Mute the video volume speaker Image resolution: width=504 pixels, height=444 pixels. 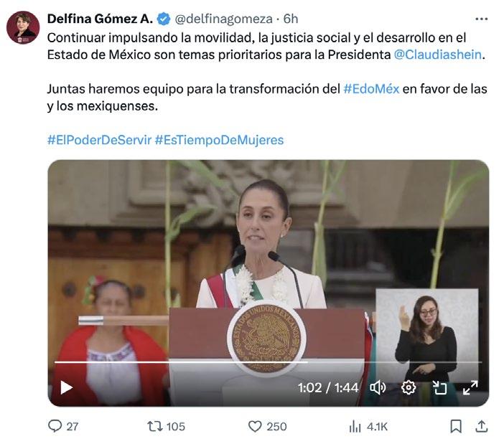point(378,387)
